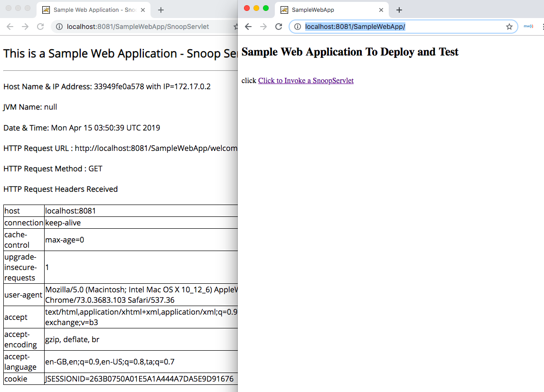Screen dimensions: 544x392
Task: Click keep-alive value cell
Action: pos(141,223)
